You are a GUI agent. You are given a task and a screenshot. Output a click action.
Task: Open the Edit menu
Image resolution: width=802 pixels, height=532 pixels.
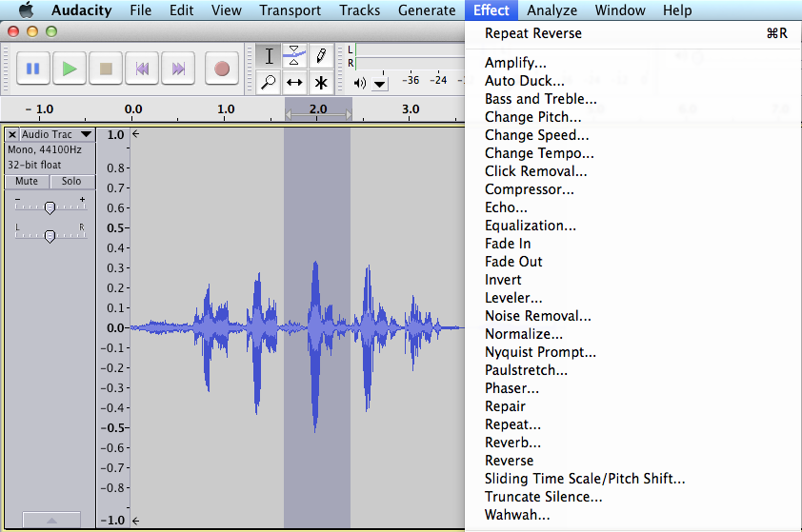(182, 10)
